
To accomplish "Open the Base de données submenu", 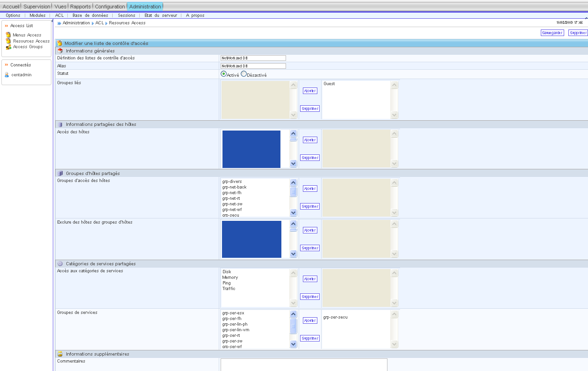I will [x=90, y=15].
